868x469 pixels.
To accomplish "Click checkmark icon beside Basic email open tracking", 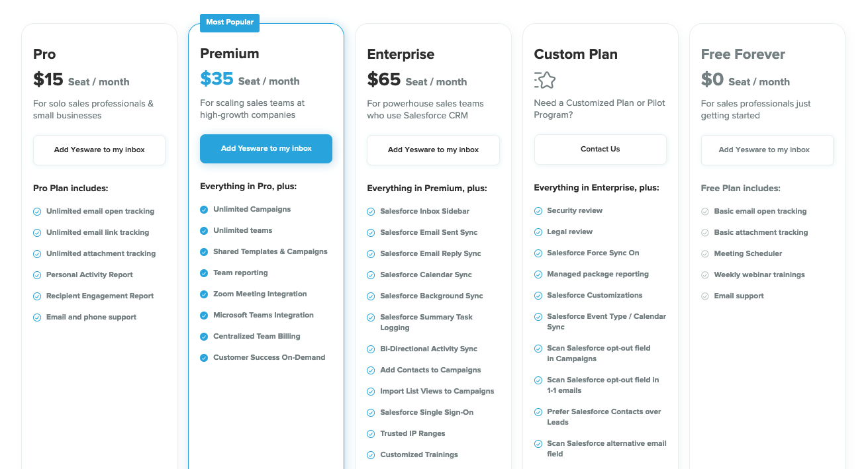I will click(705, 212).
